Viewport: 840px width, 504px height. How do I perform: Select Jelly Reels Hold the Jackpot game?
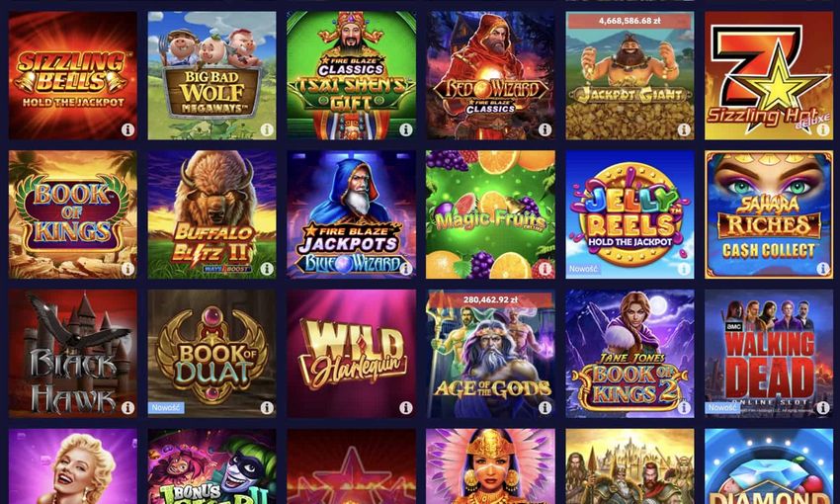630,214
